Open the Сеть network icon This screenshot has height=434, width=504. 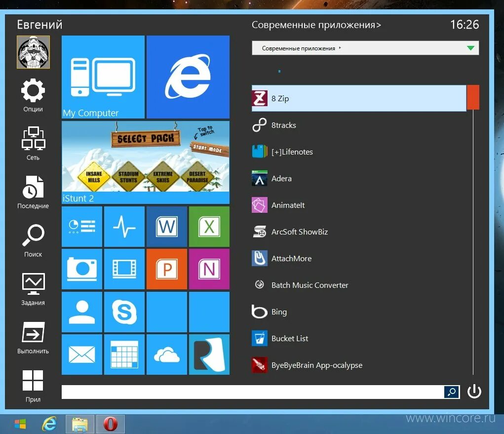pos(33,138)
